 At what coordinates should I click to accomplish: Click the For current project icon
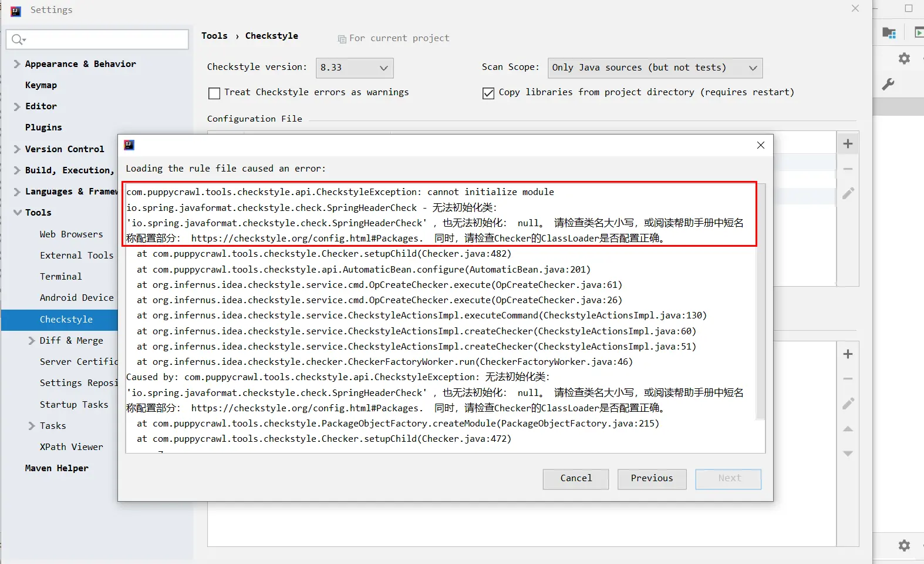[x=342, y=39]
